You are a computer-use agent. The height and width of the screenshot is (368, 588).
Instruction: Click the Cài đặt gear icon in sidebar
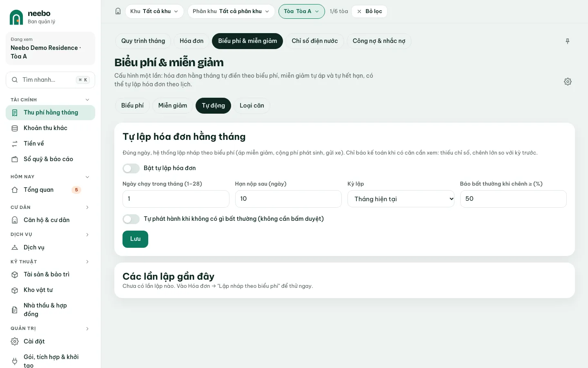pyautogui.click(x=15, y=341)
